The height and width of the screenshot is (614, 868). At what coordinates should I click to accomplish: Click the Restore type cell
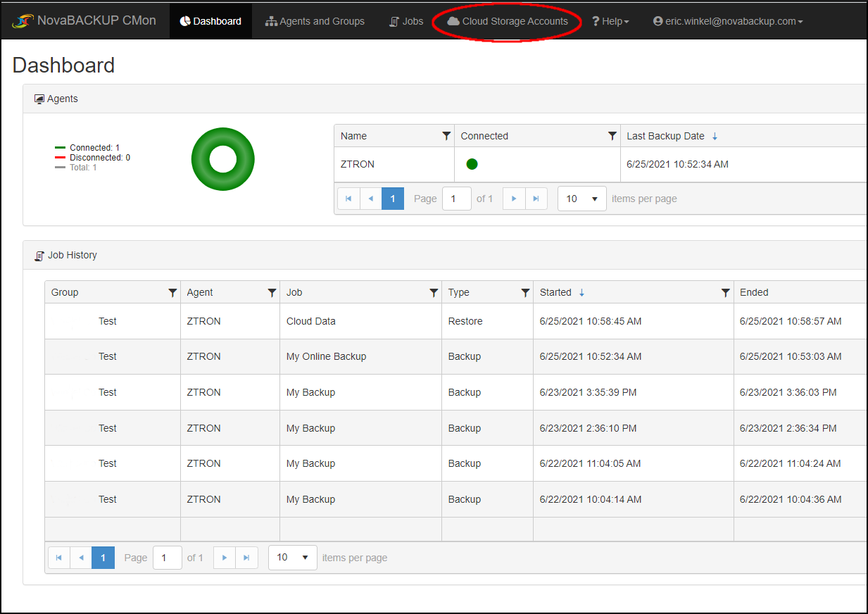tap(465, 322)
